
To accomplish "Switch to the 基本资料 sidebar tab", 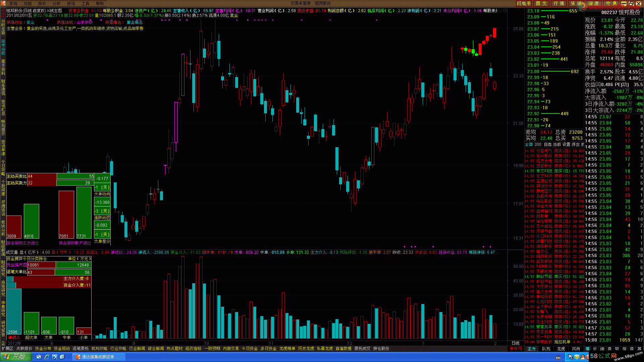I will click(x=3, y=67).
